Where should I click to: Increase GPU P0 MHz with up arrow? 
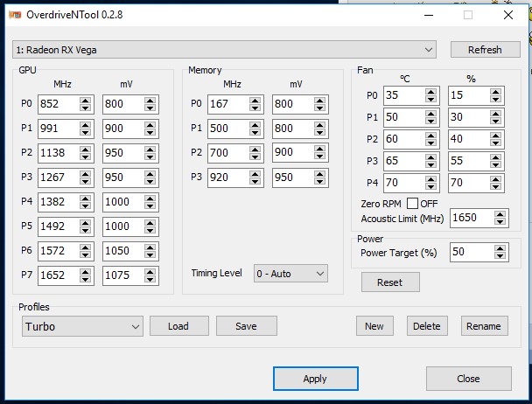coord(85,101)
